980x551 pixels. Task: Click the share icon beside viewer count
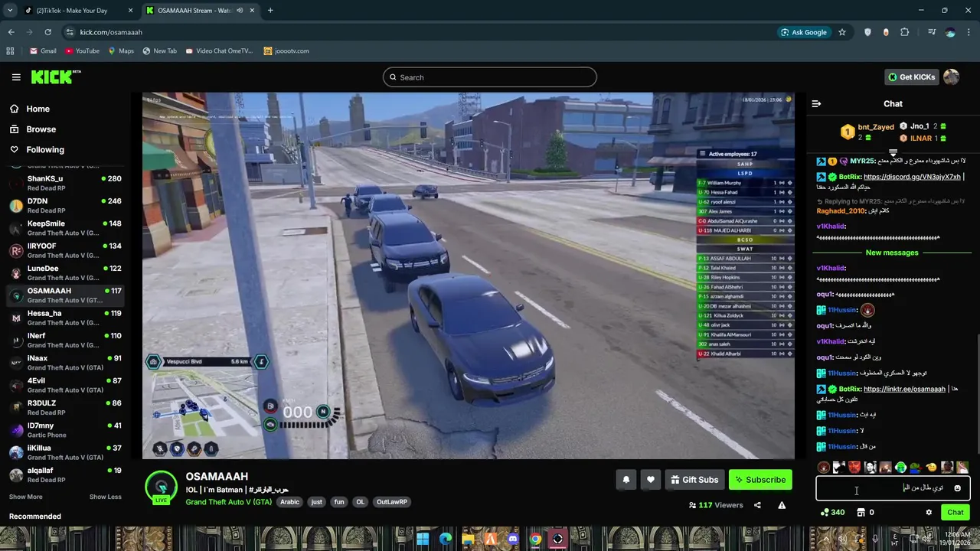click(757, 505)
